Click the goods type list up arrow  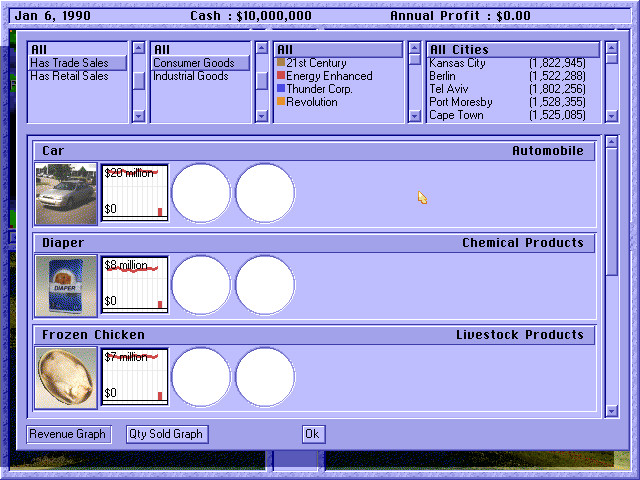point(261,48)
